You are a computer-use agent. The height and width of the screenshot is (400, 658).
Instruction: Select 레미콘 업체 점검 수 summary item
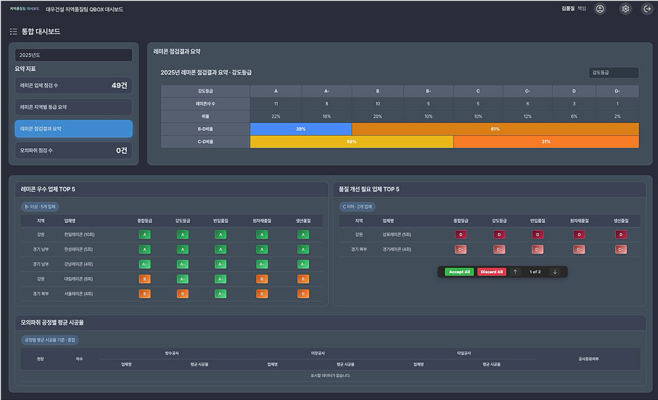(74, 86)
